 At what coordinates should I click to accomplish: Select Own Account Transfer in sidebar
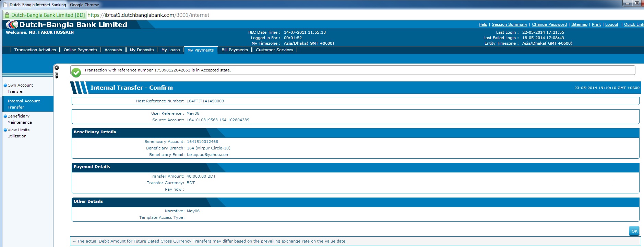coord(20,88)
